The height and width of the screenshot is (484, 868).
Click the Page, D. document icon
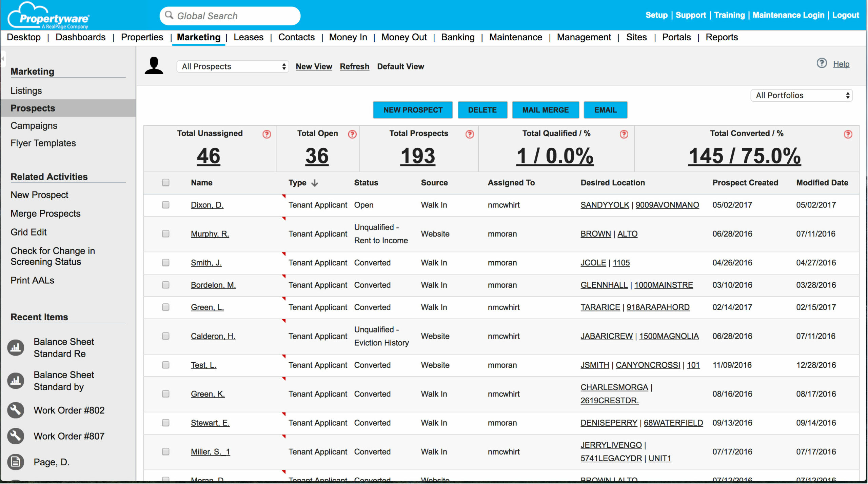tap(16, 462)
